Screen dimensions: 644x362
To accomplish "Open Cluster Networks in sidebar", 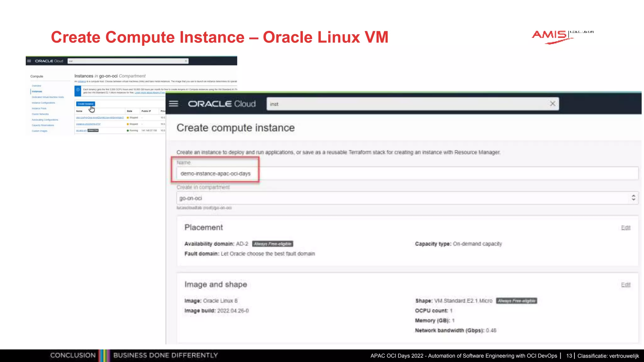I will (x=40, y=114).
